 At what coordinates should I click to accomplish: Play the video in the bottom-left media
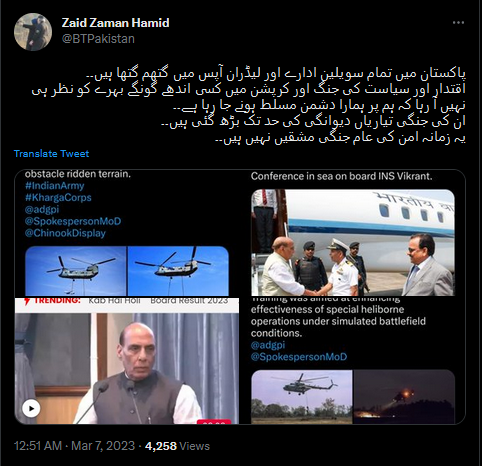tap(31, 408)
